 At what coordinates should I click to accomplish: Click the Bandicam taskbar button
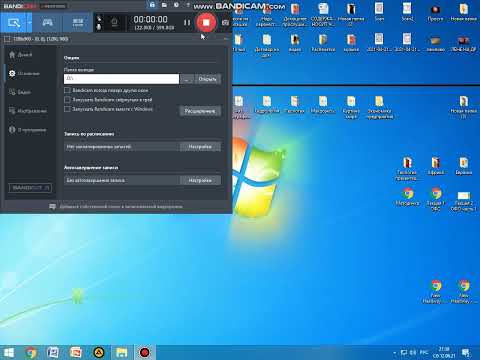(144, 353)
